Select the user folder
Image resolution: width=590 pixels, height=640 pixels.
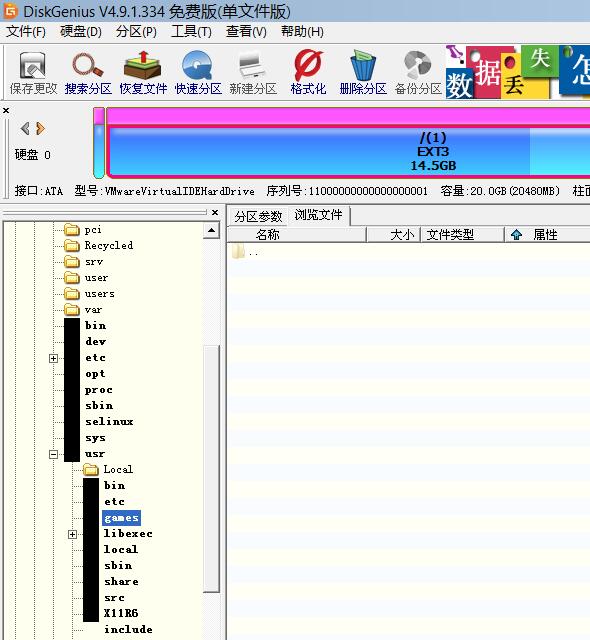[x=87, y=278]
